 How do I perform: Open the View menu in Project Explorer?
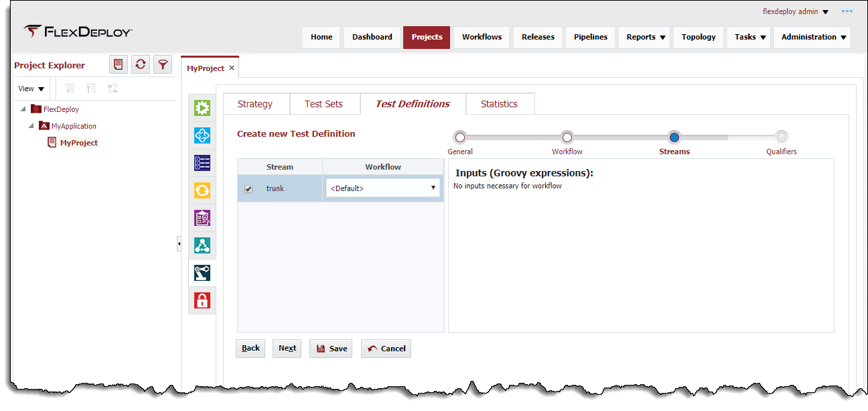(x=31, y=89)
